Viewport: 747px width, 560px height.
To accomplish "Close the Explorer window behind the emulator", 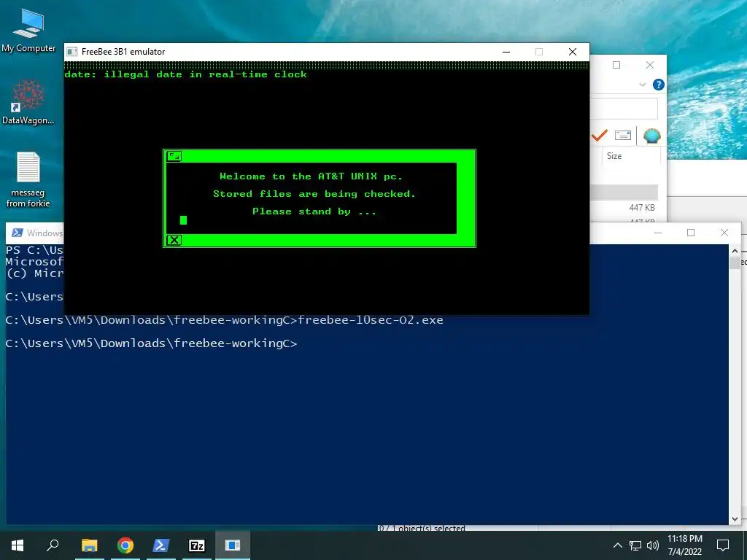I will coord(650,65).
